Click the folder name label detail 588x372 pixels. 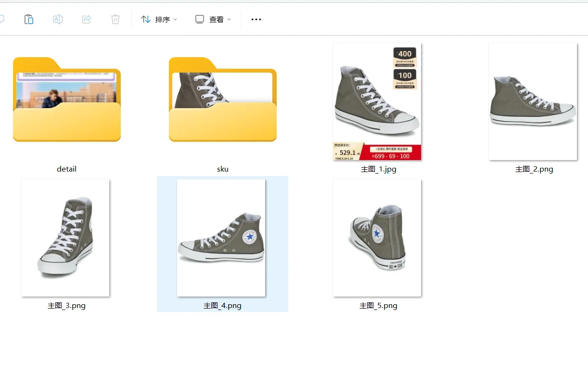tap(67, 169)
